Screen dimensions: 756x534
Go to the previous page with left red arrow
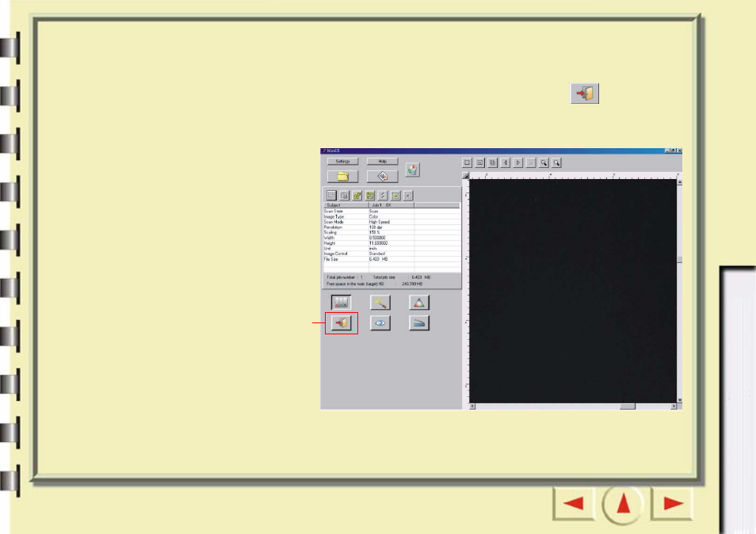(574, 504)
